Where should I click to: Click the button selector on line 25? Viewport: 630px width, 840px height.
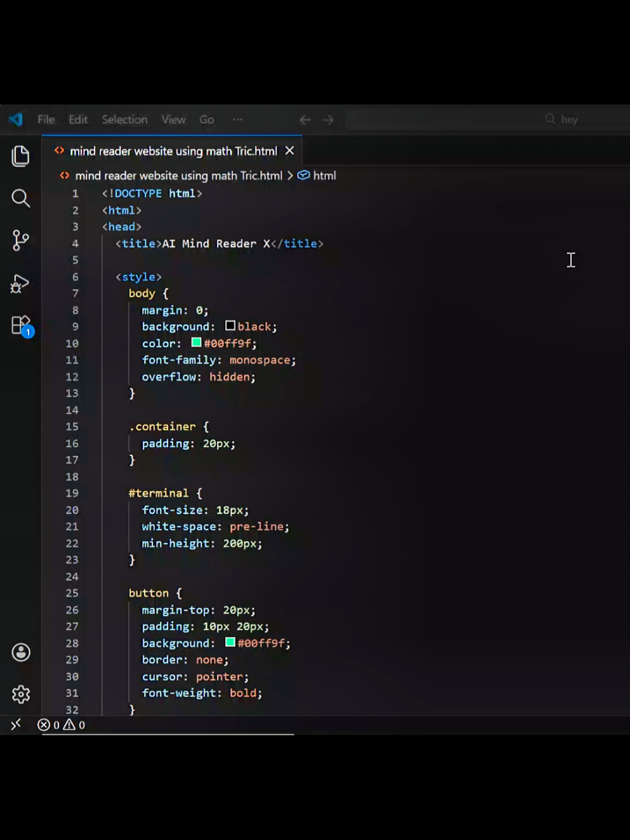coord(148,593)
